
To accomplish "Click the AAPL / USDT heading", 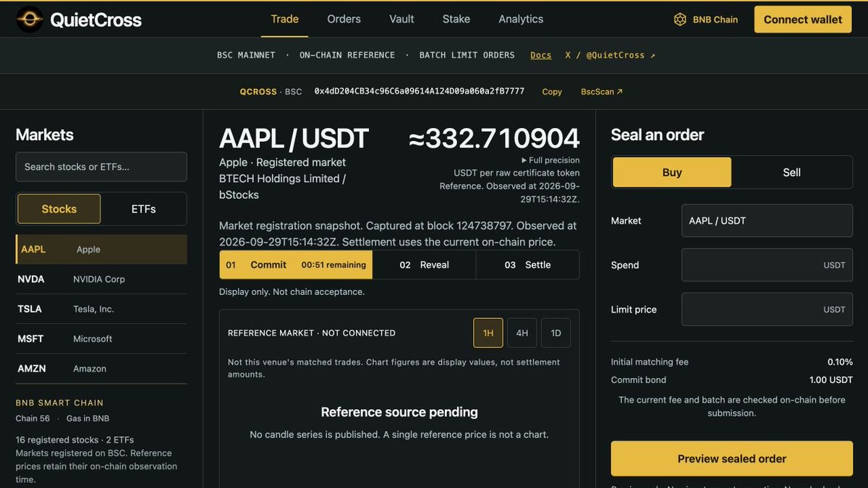I will coord(294,139).
